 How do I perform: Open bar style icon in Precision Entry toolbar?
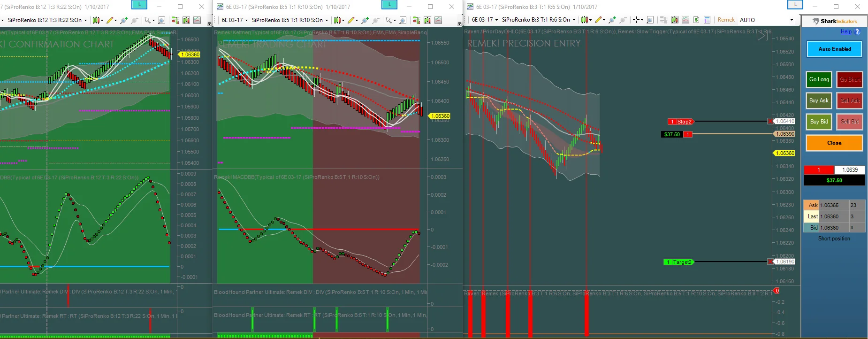584,20
